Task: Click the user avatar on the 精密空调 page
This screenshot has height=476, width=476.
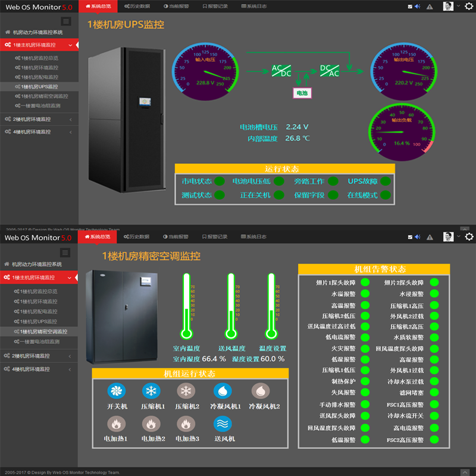Action: [448, 237]
